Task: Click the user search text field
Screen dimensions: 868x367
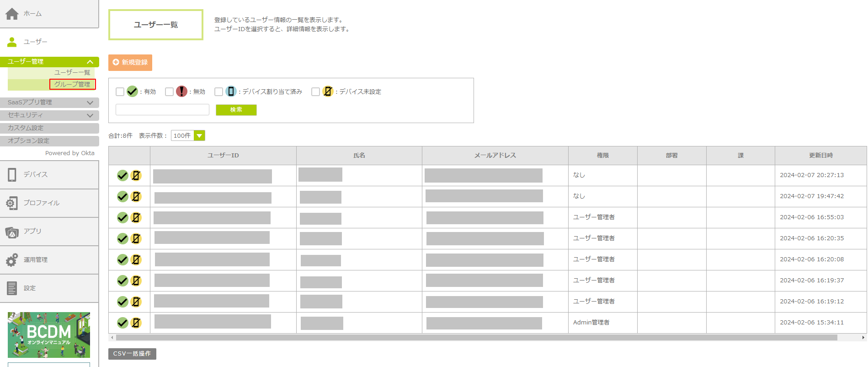Action: pyautogui.click(x=162, y=110)
